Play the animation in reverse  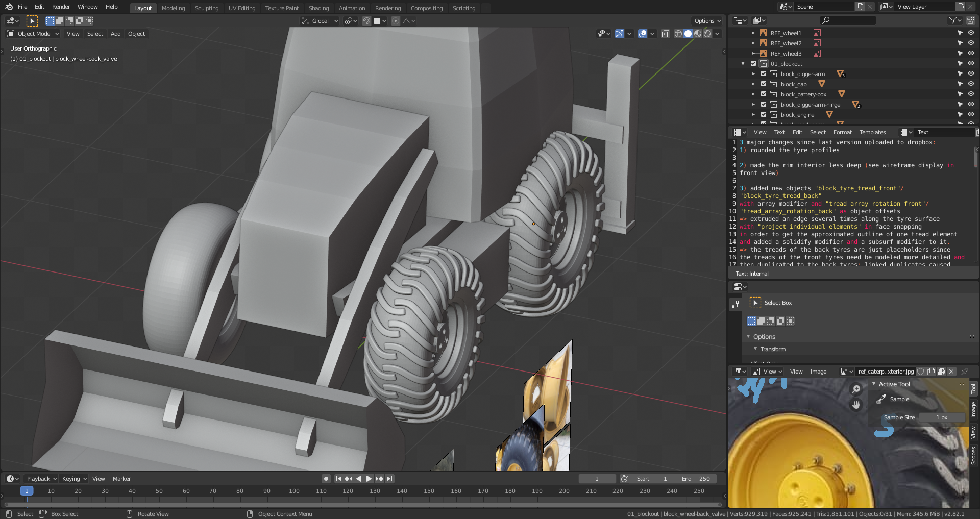click(359, 479)
